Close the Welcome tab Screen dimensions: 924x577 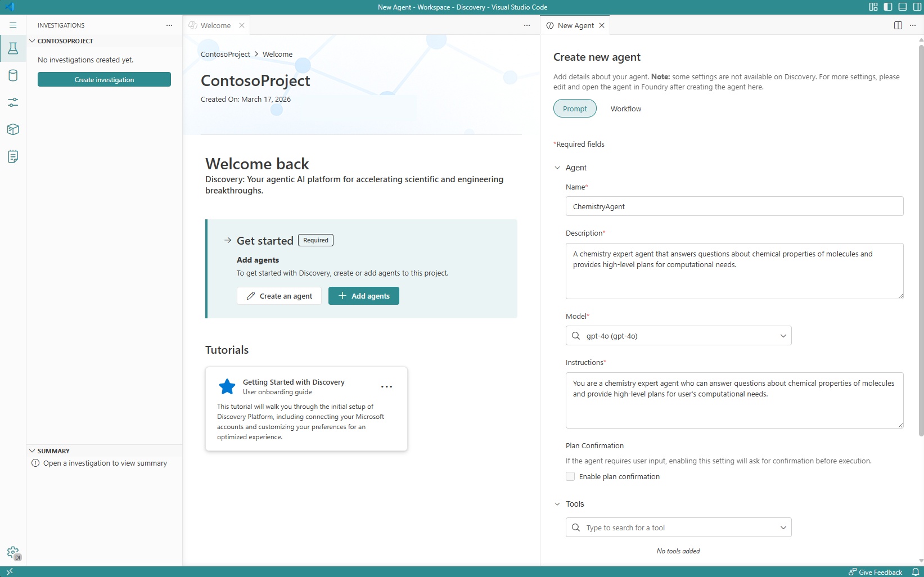pos(242,25)
